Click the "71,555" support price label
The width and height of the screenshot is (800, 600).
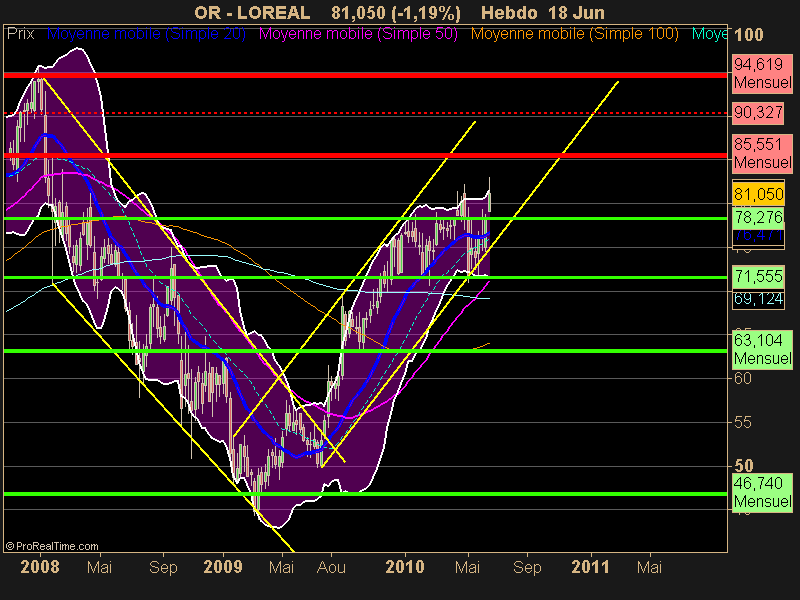759,276
